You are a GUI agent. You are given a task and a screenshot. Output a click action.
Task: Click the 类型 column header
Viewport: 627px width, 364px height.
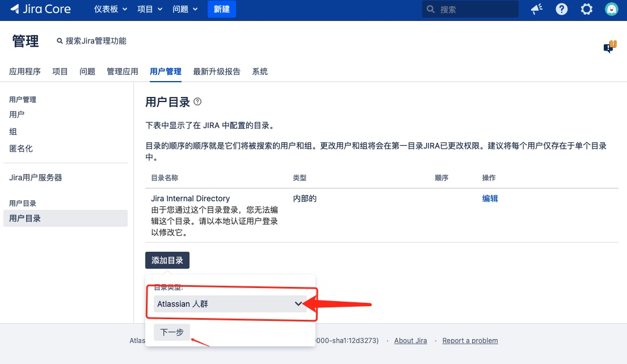click(x=300, y=178)
